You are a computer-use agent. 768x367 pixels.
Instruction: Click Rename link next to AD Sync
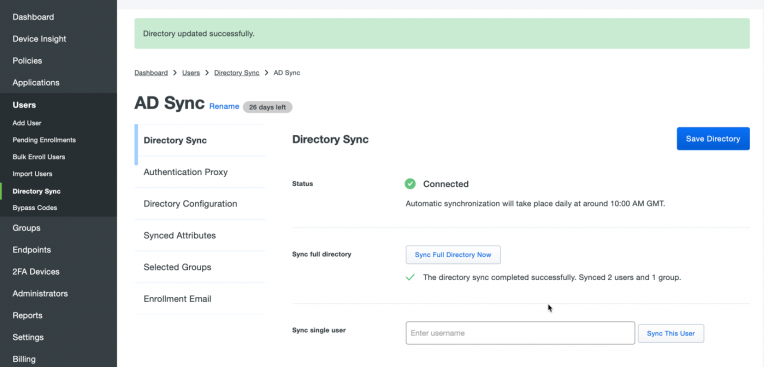(224, 106)
